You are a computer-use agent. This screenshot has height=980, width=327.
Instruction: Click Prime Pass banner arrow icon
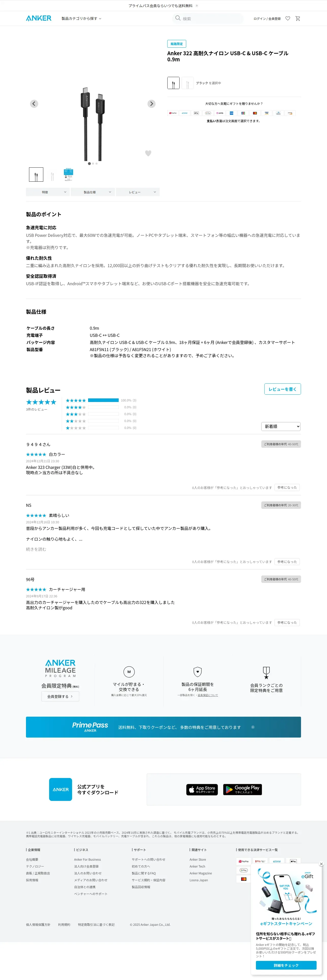point(253,727)
